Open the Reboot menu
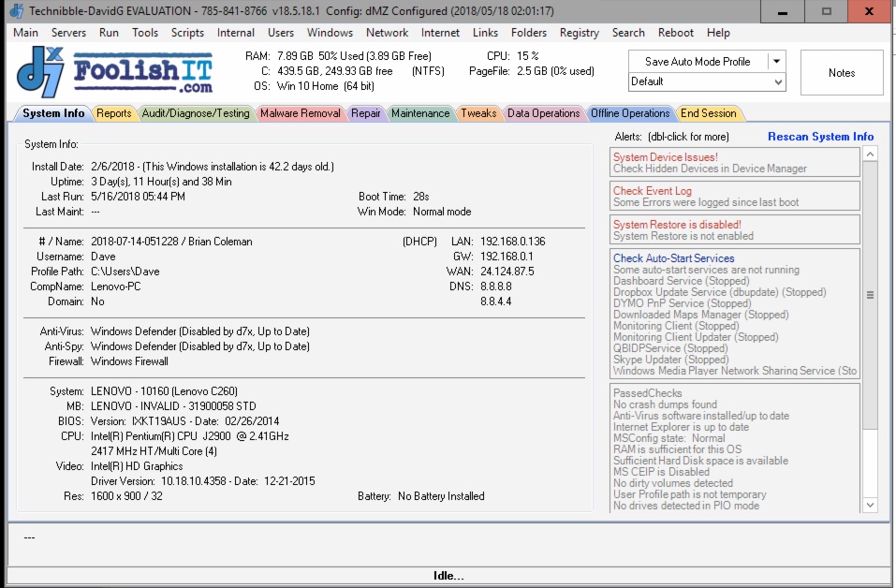 [x=676, y=33]
